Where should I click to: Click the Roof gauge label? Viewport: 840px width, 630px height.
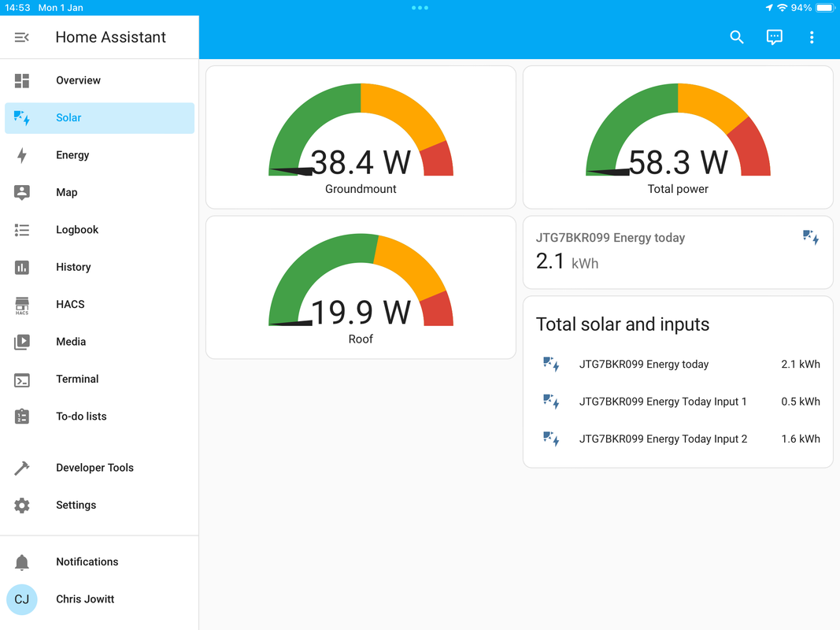[x=361, y=339]
